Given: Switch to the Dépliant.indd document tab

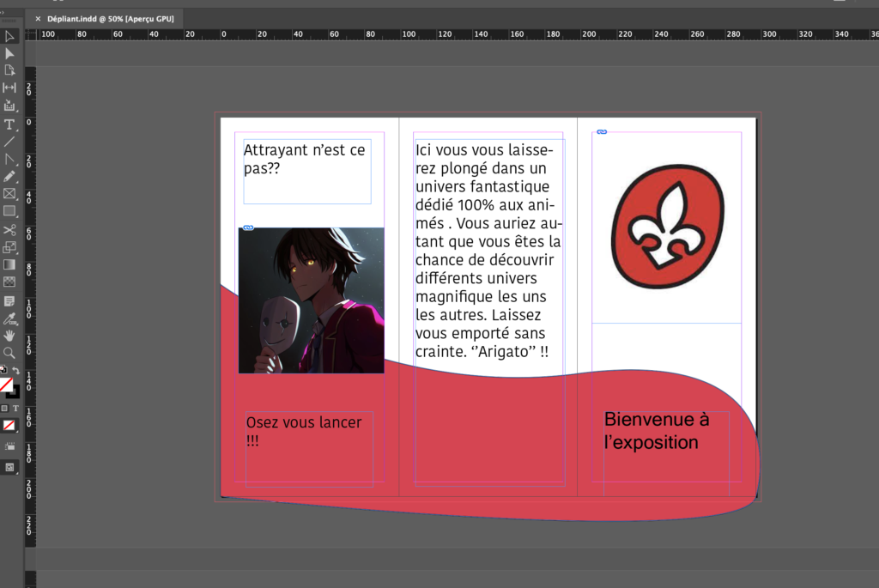Looking at the screenshot, I should click(x=110, y=18).
